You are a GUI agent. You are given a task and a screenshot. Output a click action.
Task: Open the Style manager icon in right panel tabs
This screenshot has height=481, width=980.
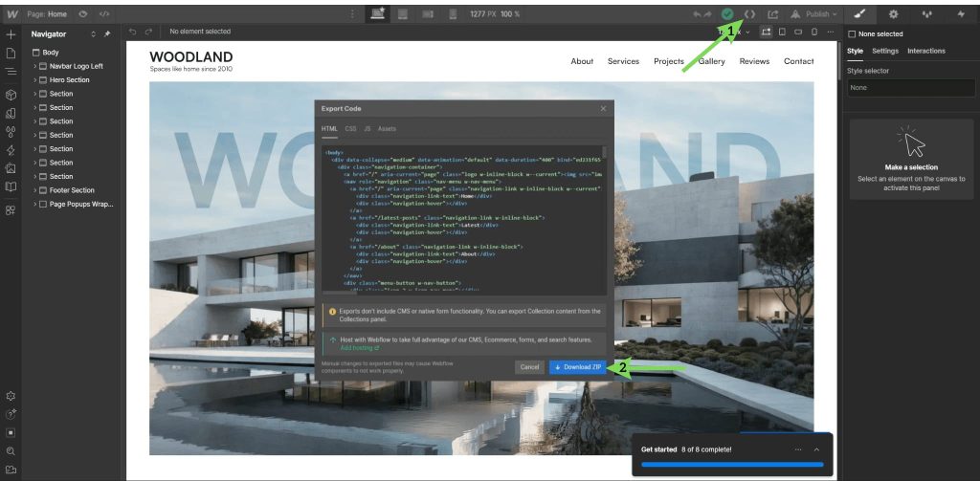927,13
